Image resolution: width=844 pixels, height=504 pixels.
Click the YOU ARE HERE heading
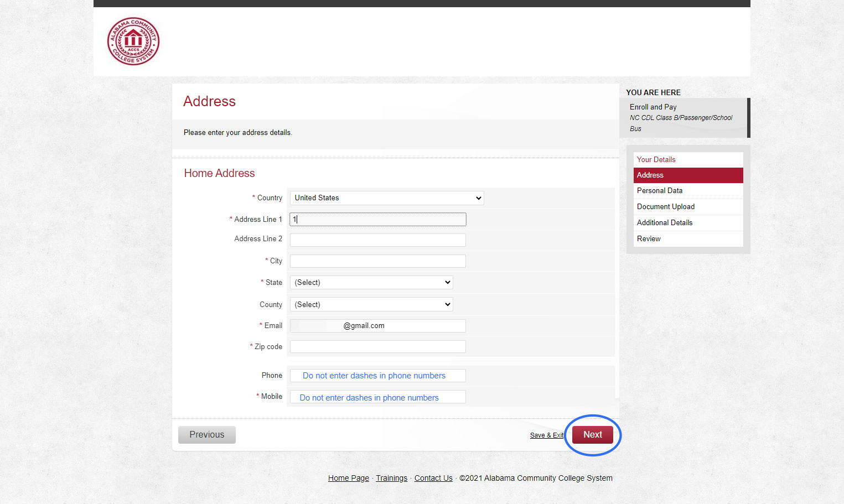click(654, 92)
